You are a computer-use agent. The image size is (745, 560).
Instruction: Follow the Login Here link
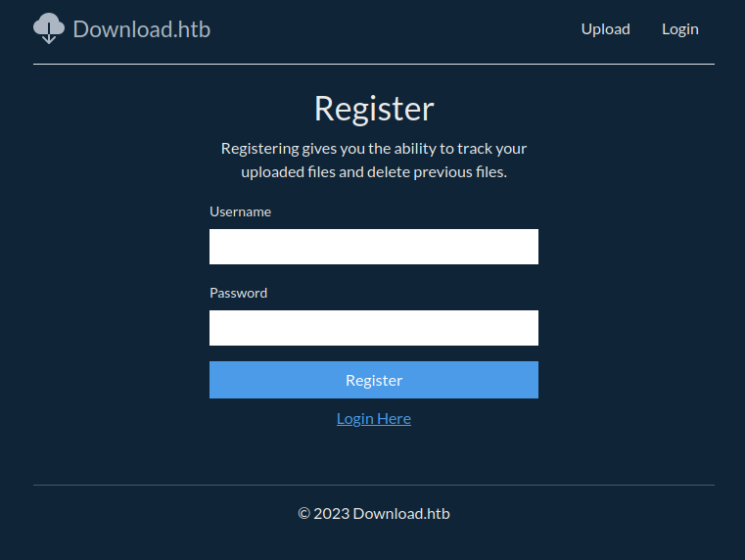373,418
